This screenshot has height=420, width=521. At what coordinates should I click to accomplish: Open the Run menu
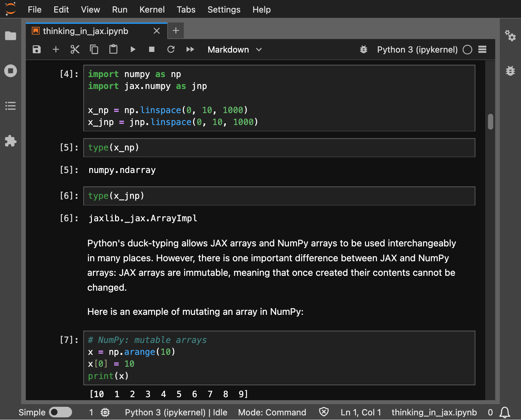pos(120,10)
